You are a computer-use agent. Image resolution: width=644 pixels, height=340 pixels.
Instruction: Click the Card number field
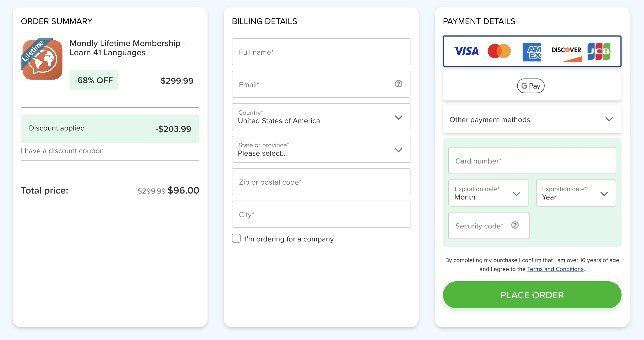pyautogui.click(x=532, y=161)
